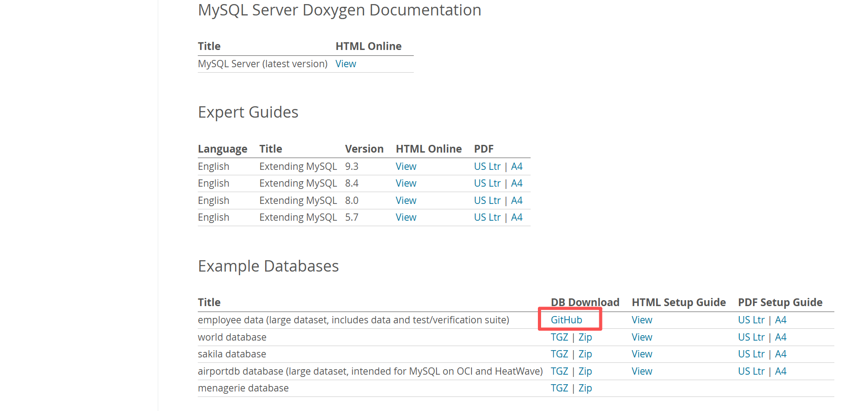868x411 pixels.
Task: View Extending MySQL 5.7 HTML online
Action: pyautogui.click(x=406, y=217)
